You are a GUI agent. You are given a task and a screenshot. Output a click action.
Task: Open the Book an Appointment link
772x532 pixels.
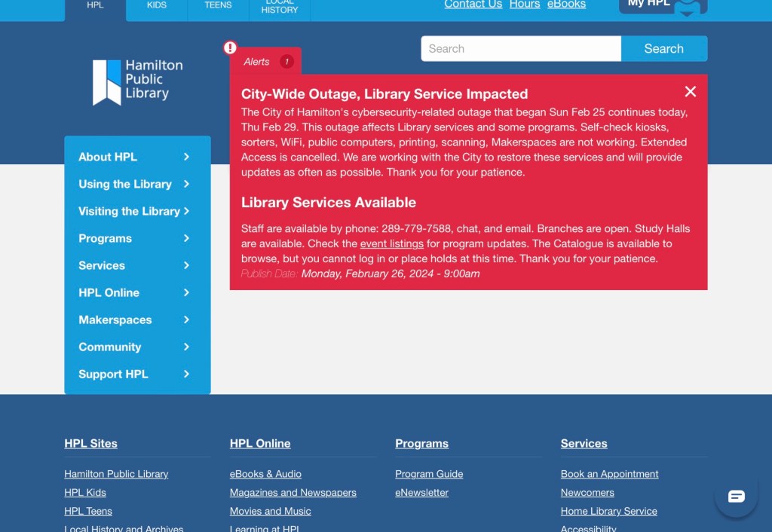click(x=609, y=474)
